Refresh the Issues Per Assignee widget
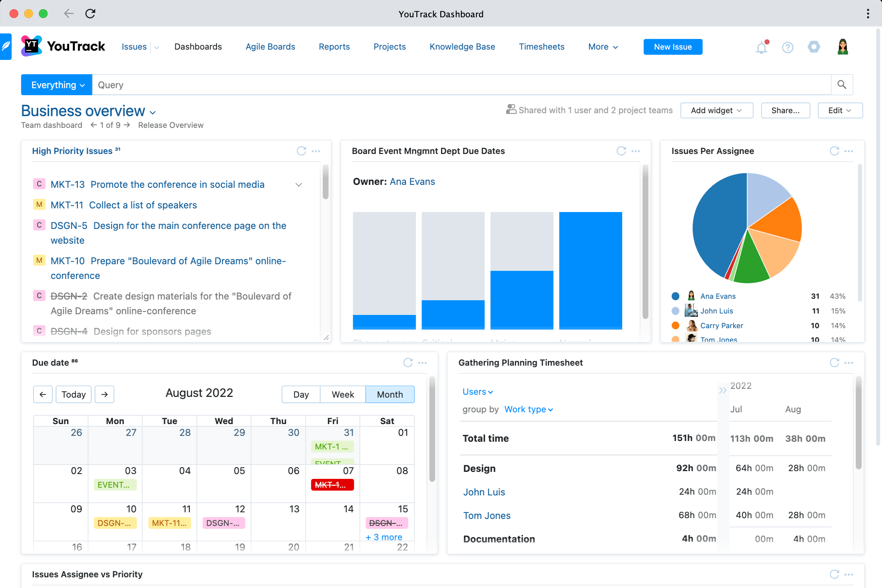Image resolution: width=882 pixels, height=588 pixels. pos(834,151)
